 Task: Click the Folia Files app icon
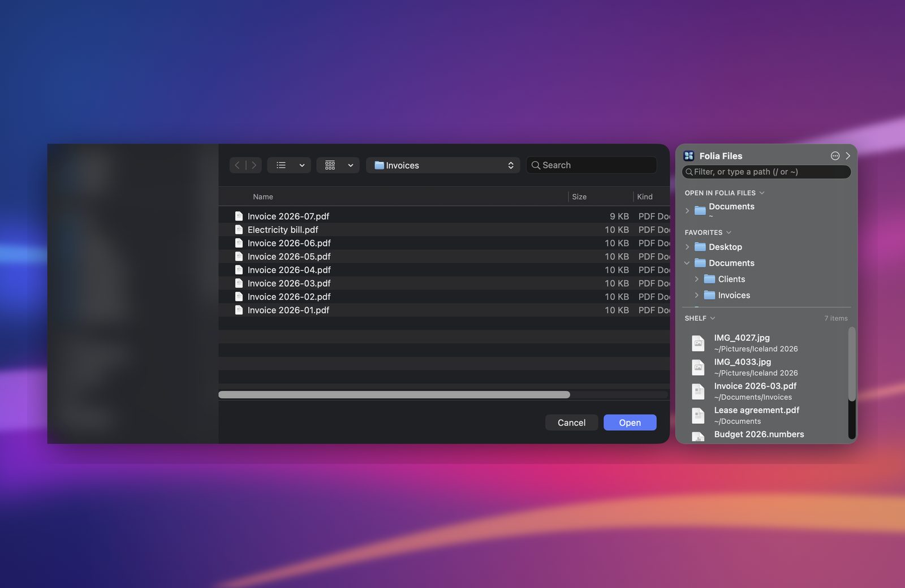(689, 156)
